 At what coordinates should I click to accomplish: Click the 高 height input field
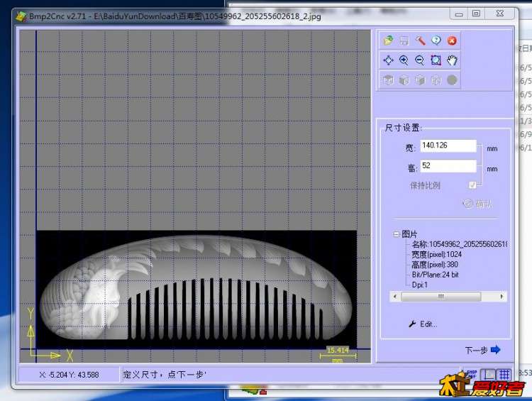(x=448, y=166)
